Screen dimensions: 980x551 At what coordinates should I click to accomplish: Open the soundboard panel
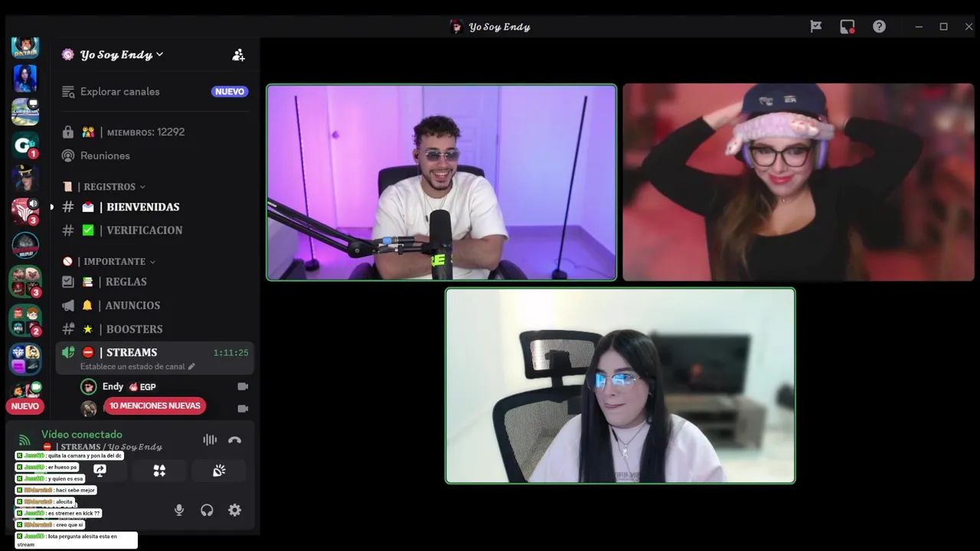pyautogui.click(x=219, y=471)
